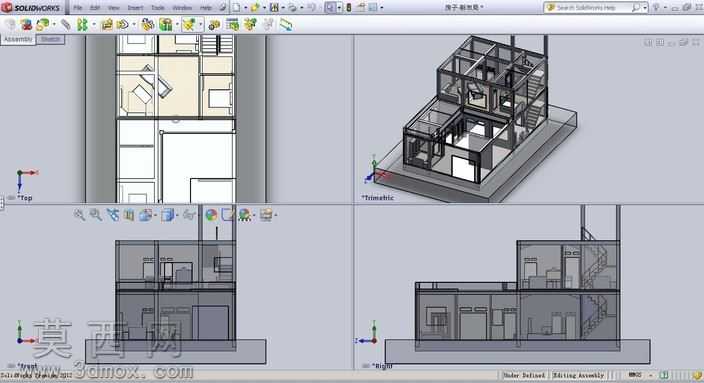Open the Tools menu
The image size is (704, 383).
(x=158, y=8)
